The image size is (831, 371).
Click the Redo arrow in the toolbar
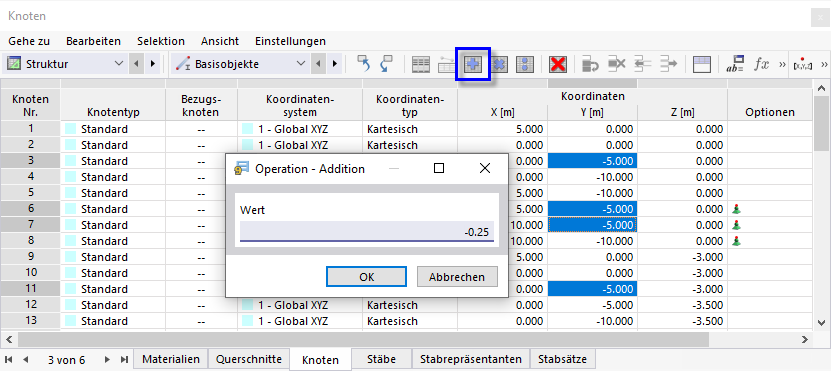(x=386, y=64)
